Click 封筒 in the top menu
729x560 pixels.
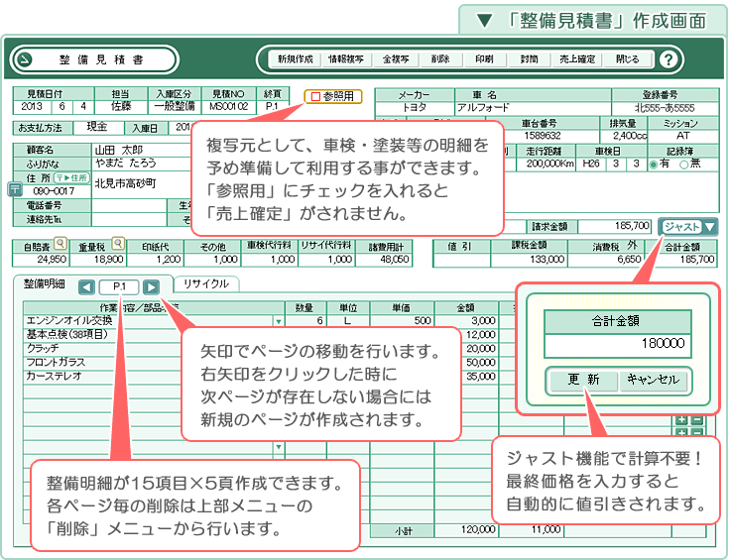tap(529, 59)
